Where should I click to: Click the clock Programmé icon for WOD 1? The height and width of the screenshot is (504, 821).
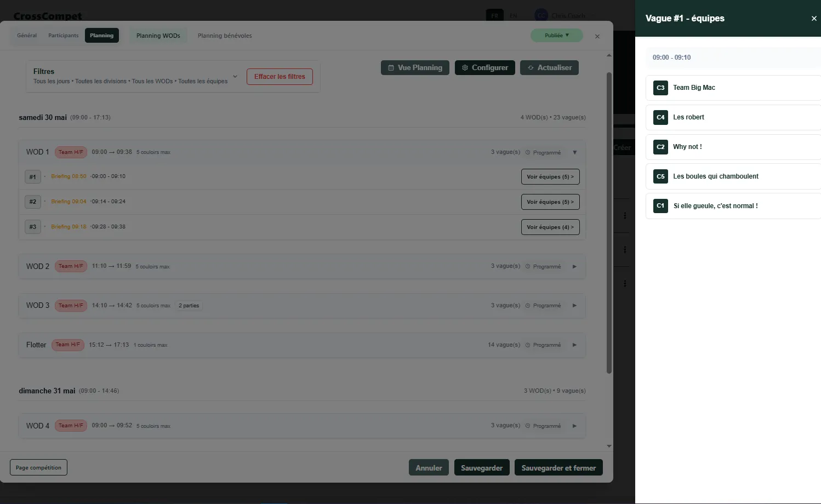527,152
